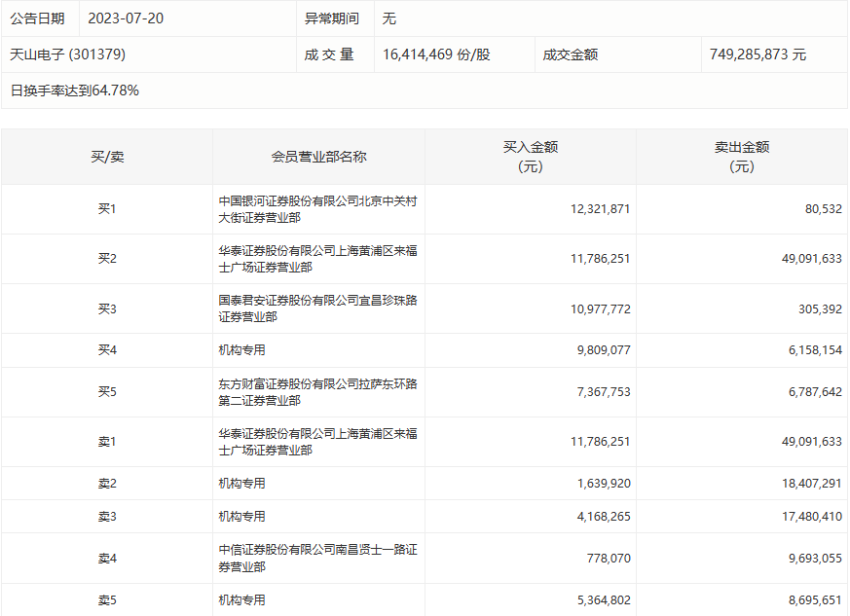Viewport: 850px width, 616px height.
Task: Click sell amount 17,480,410
Action: point(811,517)
